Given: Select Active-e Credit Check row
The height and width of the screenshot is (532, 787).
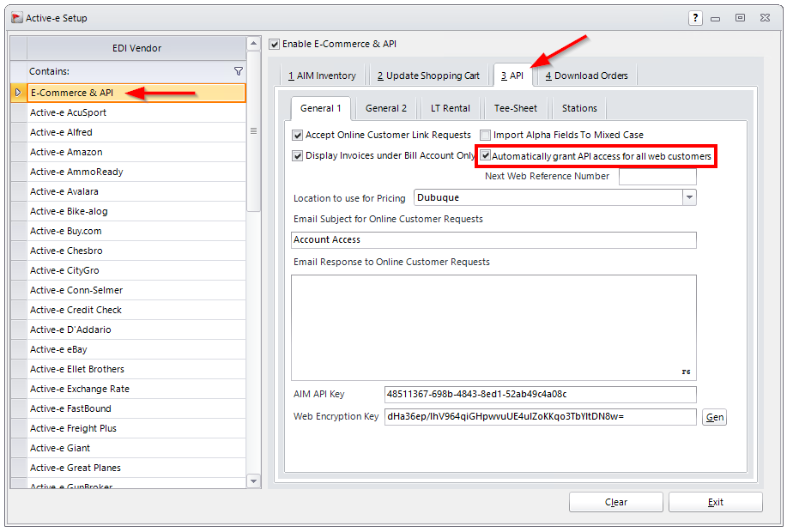Looking at the screenshot, I should [136, 310].
